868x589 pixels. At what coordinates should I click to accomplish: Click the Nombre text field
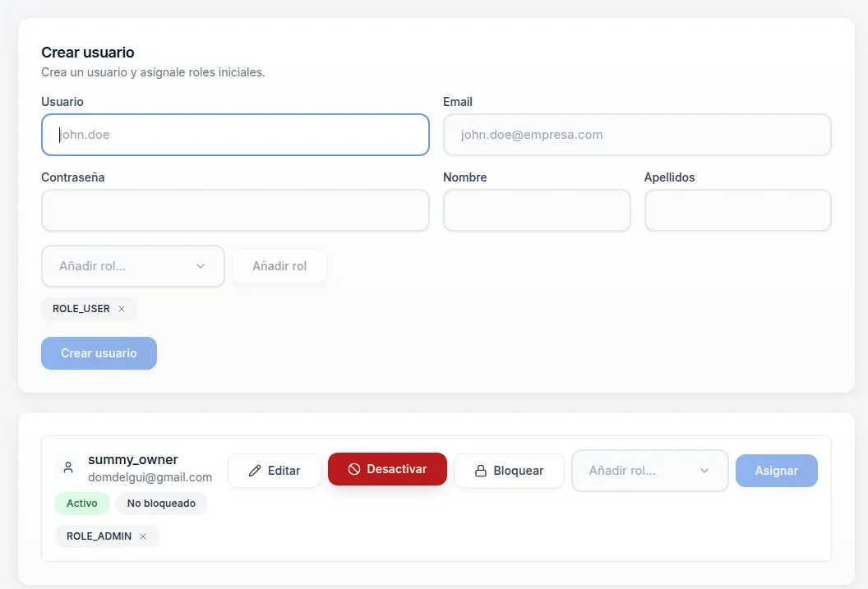pyautogui.click(x=537, y=210)
